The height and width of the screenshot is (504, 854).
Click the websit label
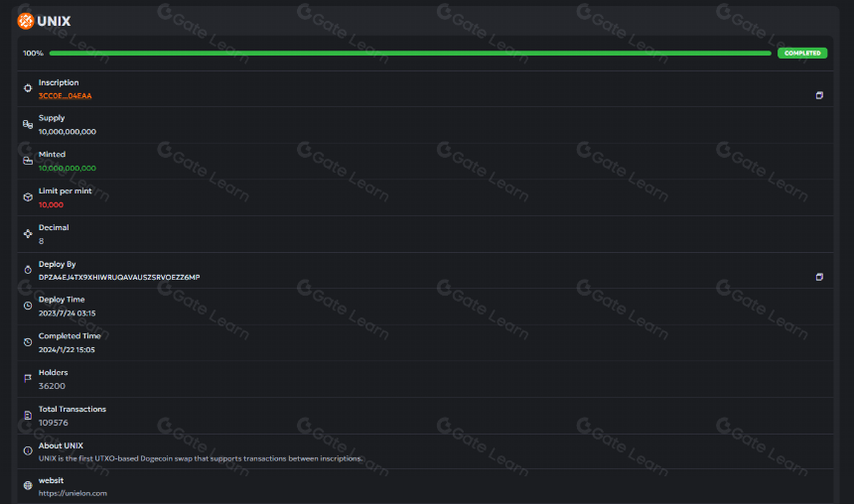(51, 480)
